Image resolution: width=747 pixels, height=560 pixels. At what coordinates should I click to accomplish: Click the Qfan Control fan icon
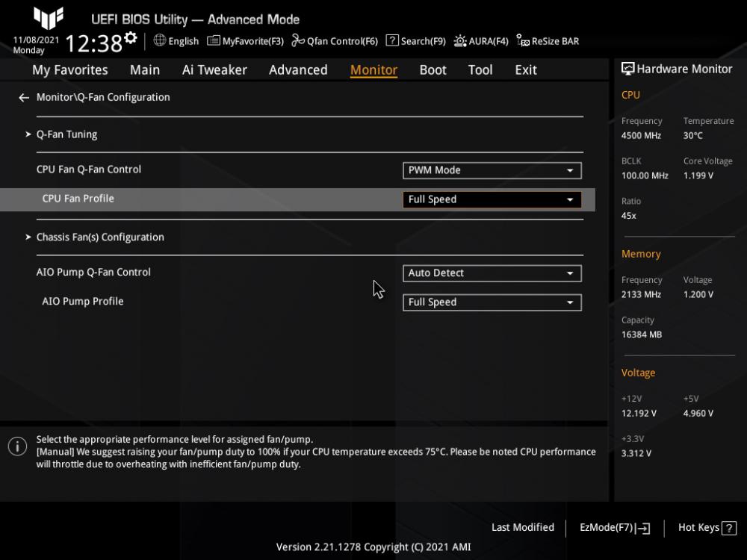point(298,40)
